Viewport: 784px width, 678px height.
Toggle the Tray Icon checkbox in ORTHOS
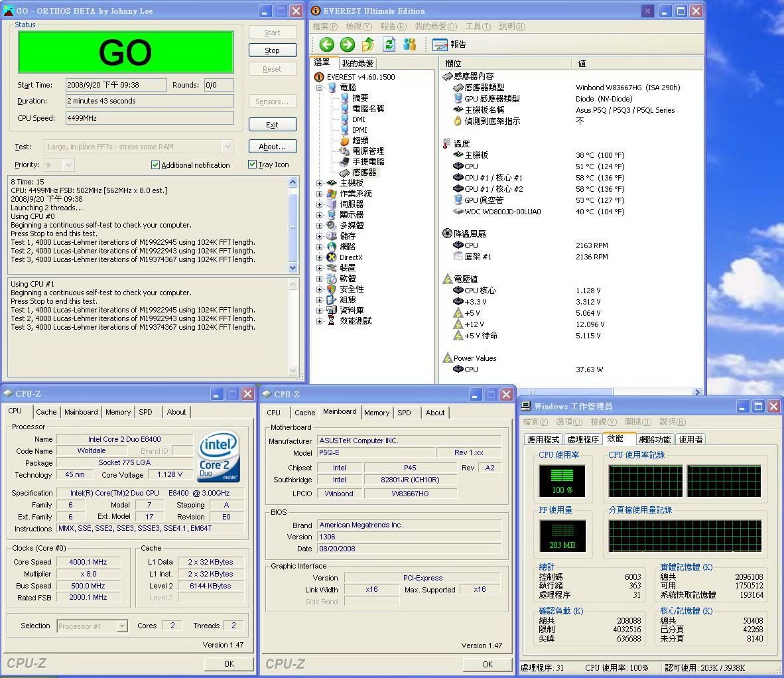253,165
